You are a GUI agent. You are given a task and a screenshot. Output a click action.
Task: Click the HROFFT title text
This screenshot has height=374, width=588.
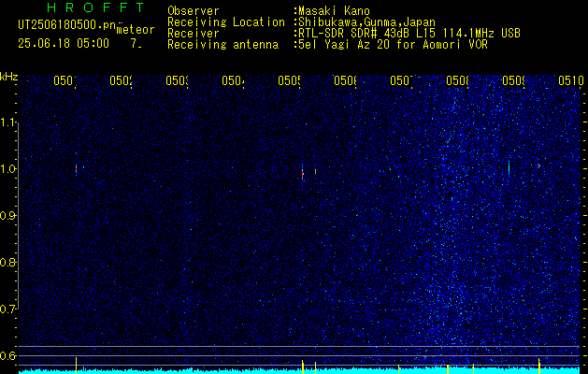click(95, 7)
